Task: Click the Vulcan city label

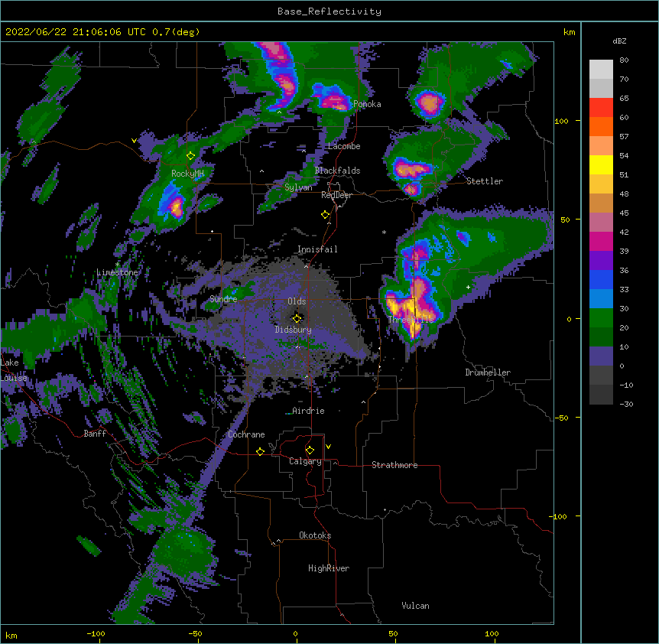Action: tap(415, 606)
